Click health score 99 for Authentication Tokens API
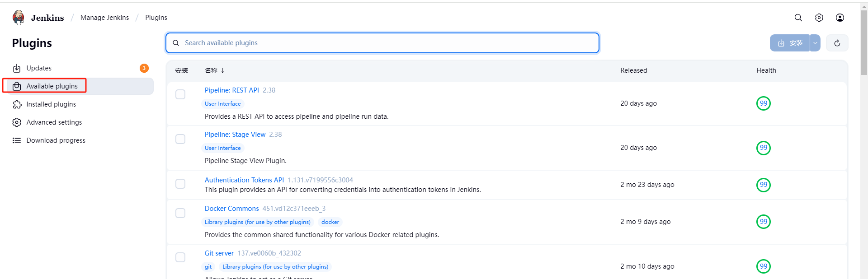The width and height of the screenshot is (868, 279). coord(764,185)
